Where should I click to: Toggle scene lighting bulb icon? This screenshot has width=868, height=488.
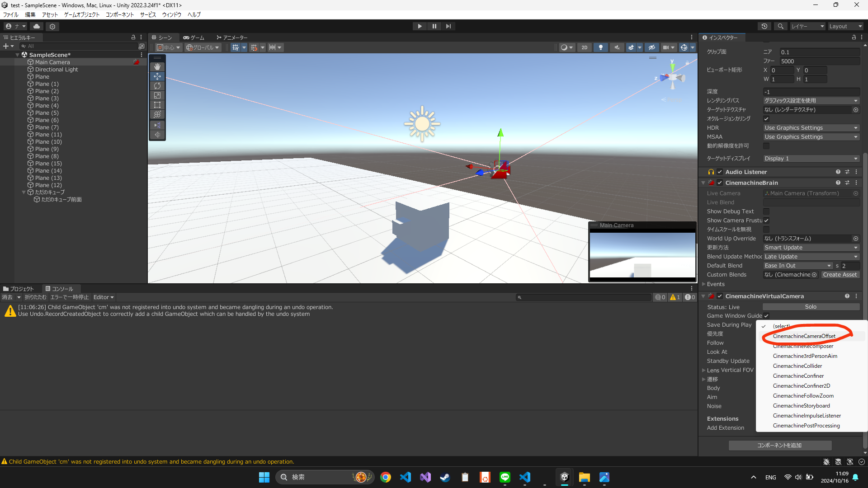(600, 47)
